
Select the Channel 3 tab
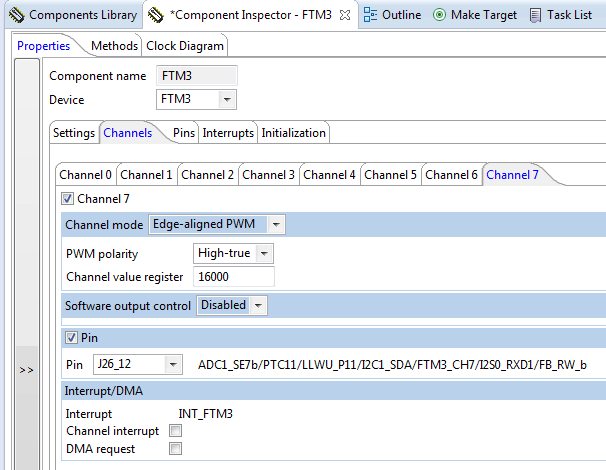268,175
